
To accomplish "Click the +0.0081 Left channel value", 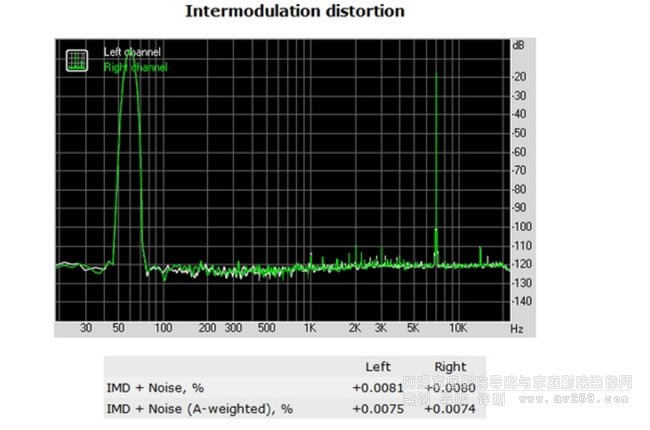I will (377, 386).
